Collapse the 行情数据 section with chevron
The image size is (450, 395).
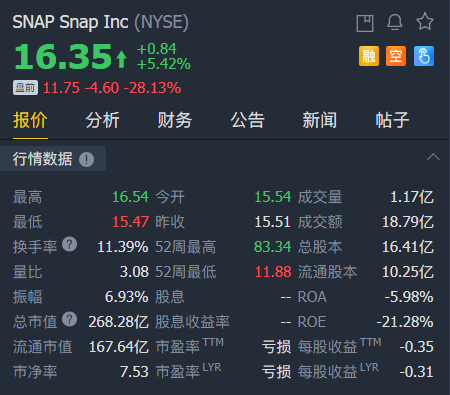click(x=433, y=157)
